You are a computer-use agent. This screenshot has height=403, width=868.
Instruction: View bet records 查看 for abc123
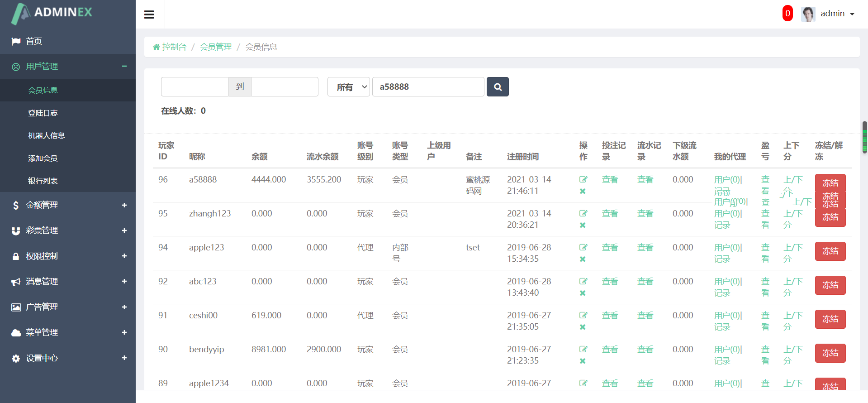(x=610, y=282)
